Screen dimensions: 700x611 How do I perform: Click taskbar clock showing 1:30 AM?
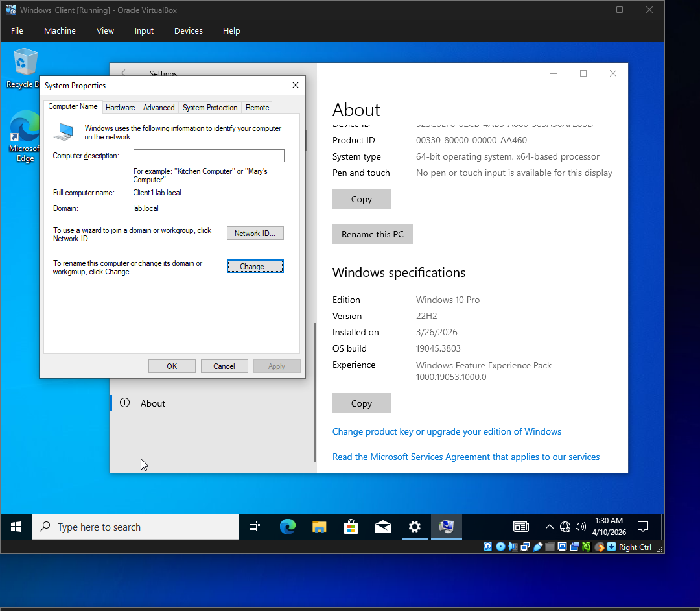(x=609, y=527)
